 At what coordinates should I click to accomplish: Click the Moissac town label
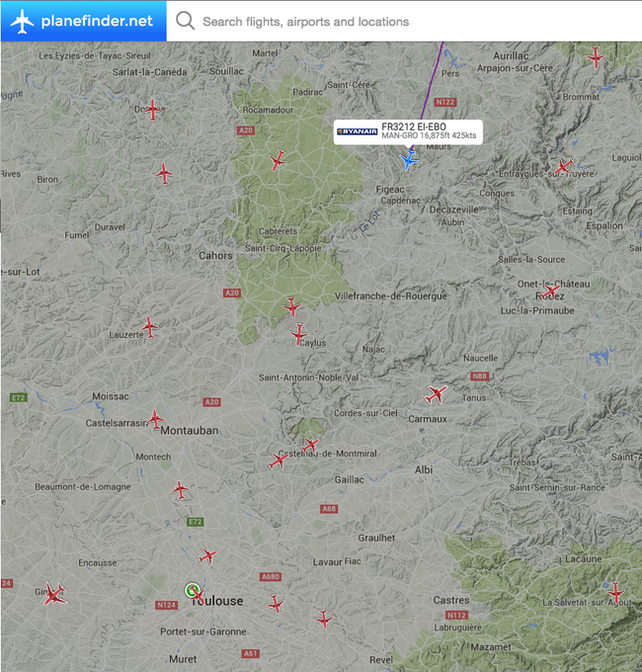(111, 396)
